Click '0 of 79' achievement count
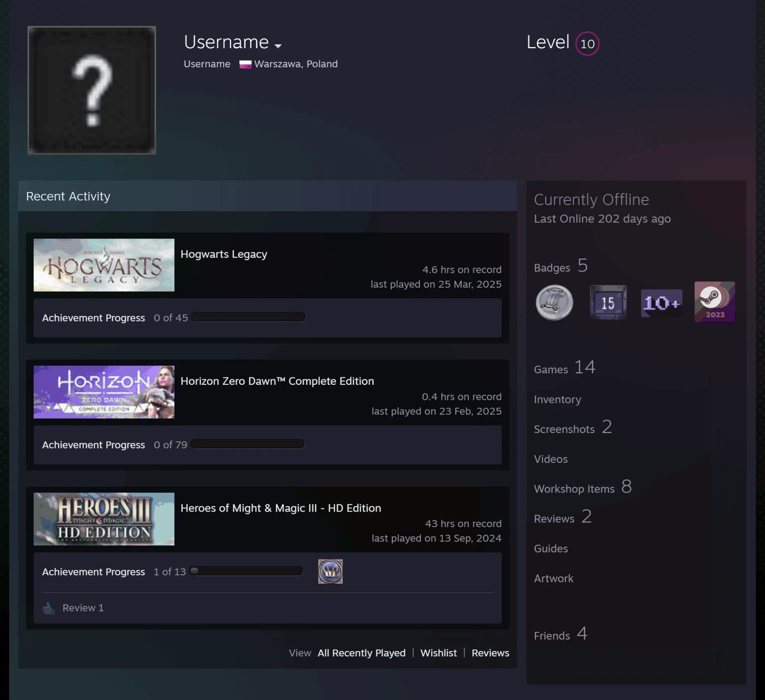 click(x=171, y=445)
